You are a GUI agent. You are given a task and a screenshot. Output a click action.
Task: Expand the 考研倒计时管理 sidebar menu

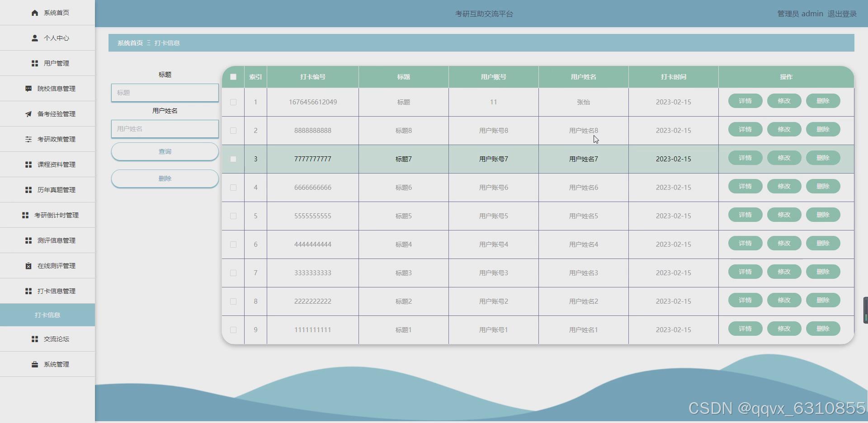47,215
